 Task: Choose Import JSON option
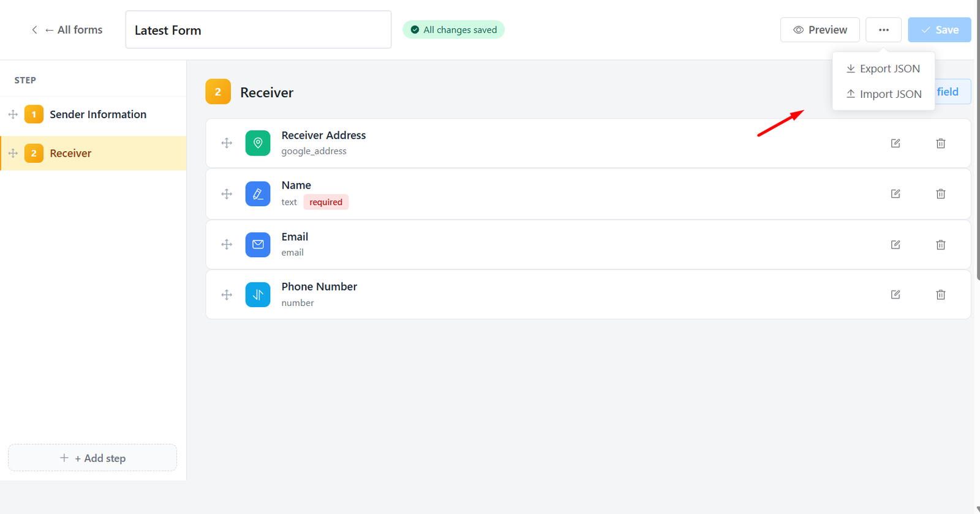883,94
